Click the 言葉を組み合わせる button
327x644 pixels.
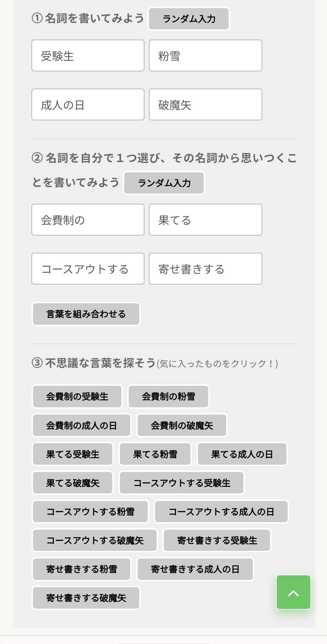pos(86,314)
